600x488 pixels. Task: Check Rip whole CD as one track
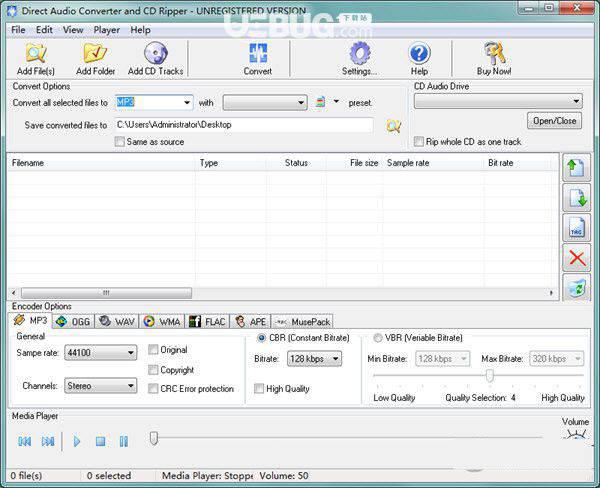tap(419, 142)
